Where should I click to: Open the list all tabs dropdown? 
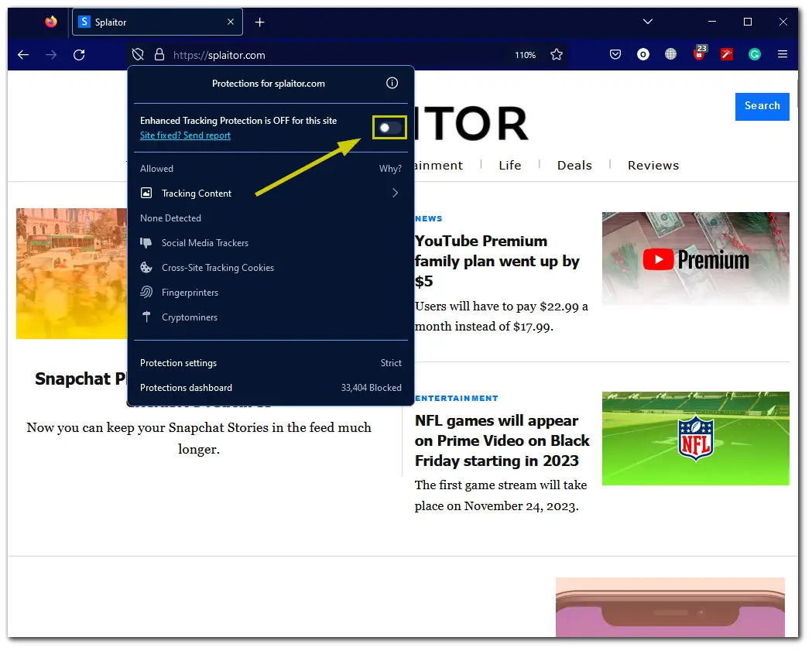tap(648, 22)
